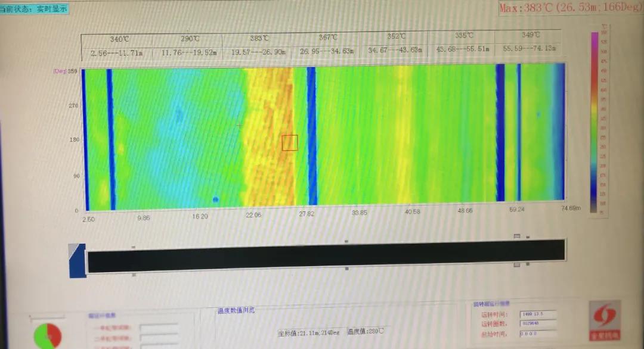Select the 340℃ zone column header
This screenshot has width=644, height=349.
(x=117, y=39)
